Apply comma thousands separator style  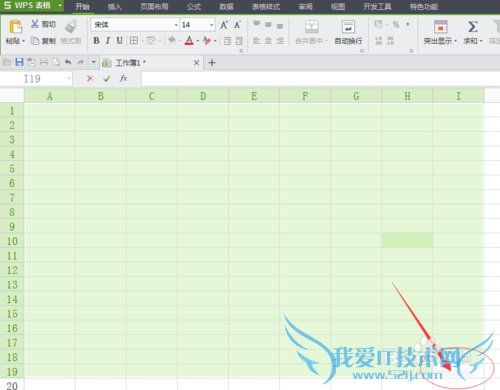tap(408, 24)
